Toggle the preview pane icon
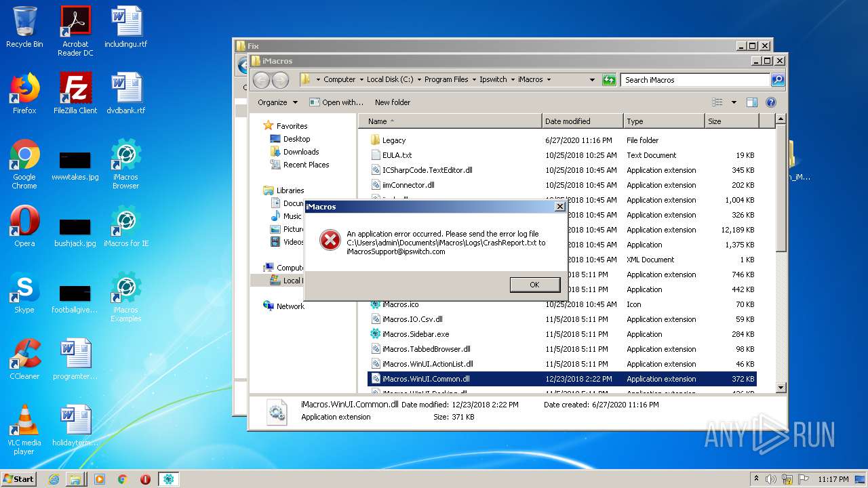Viewport: 868px width, 488px height. click(x=751, y=102)
